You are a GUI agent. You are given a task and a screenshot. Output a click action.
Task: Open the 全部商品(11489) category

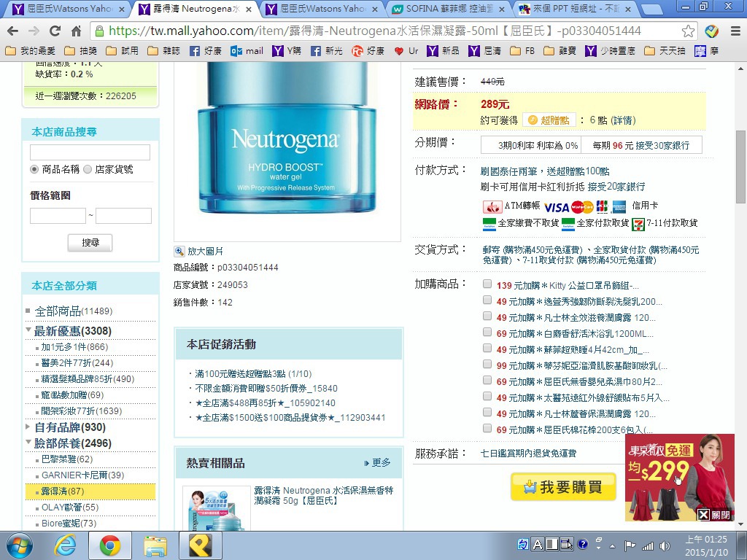(x=74, y=311)
